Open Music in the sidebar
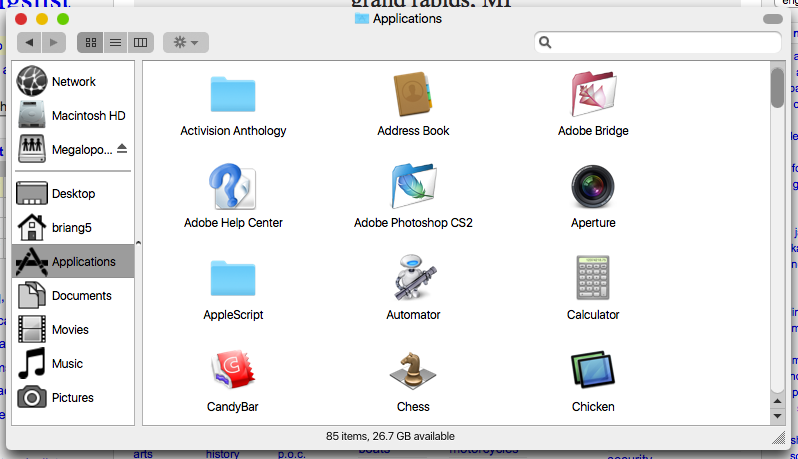This screenshot has width=798, height=459. point(73,364)
